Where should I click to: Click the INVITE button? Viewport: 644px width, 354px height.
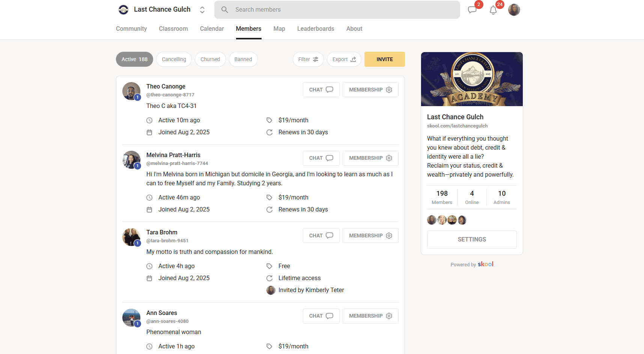(x=385, y=59)
